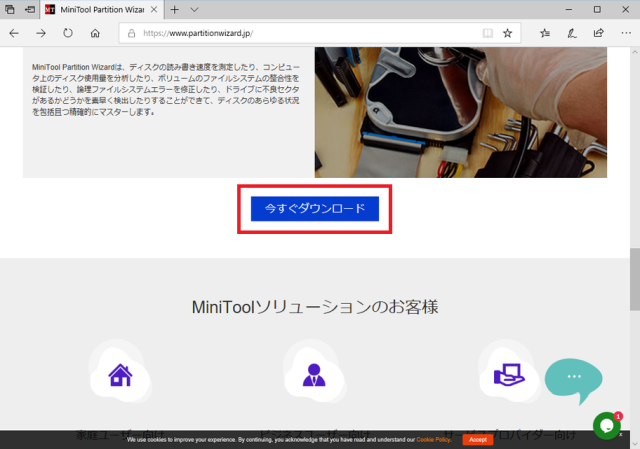The width and height of the screenshot is (640, 449).
Task: Open the green live chat widget
Action: coord(607,425)
